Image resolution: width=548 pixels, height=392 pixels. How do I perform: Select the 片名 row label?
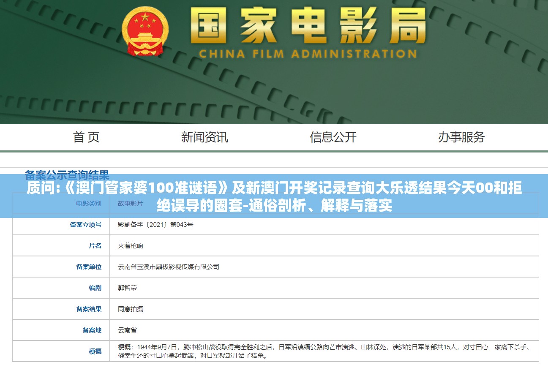(95, 246)
